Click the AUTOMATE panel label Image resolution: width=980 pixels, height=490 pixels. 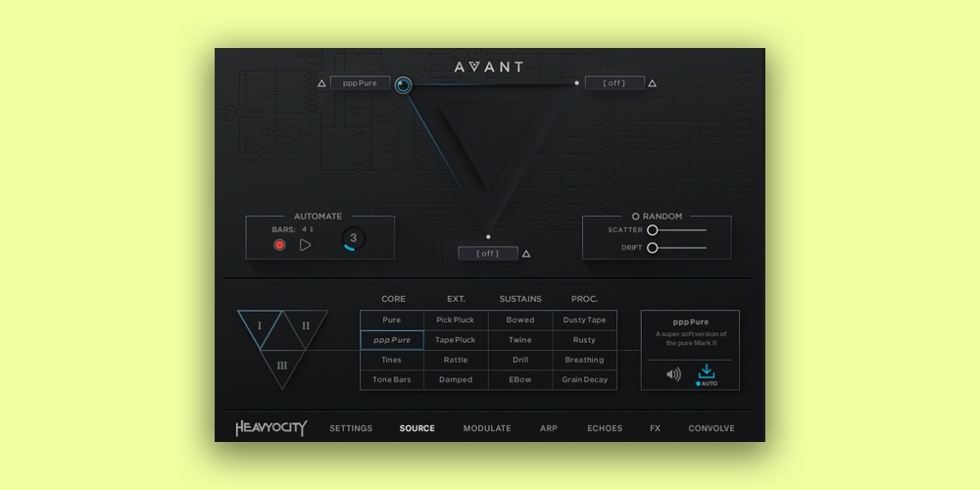(318, 217)
